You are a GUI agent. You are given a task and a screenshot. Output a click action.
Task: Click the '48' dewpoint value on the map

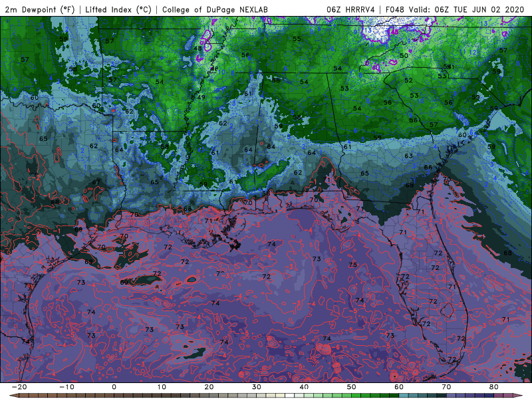pos(198,48)
